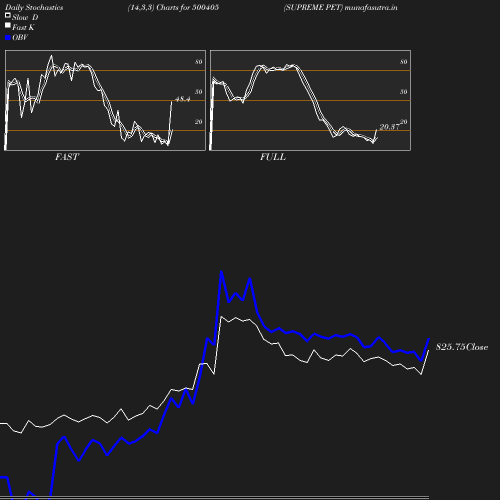The image size is (500, 500).
Task: Click the Fast K legend swatch
Action: click(8, 25)
